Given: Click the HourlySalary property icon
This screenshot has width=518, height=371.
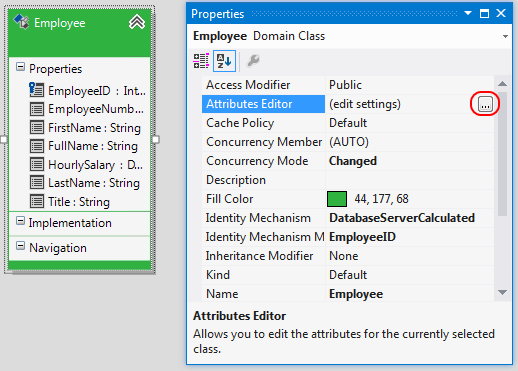Looking at the screenshot, I should click(x=37, y=165).
